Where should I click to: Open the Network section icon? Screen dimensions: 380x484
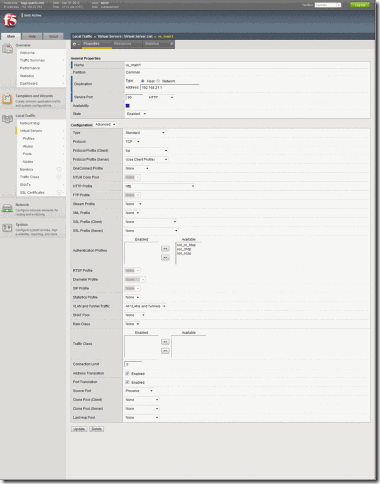coord(7,208)
